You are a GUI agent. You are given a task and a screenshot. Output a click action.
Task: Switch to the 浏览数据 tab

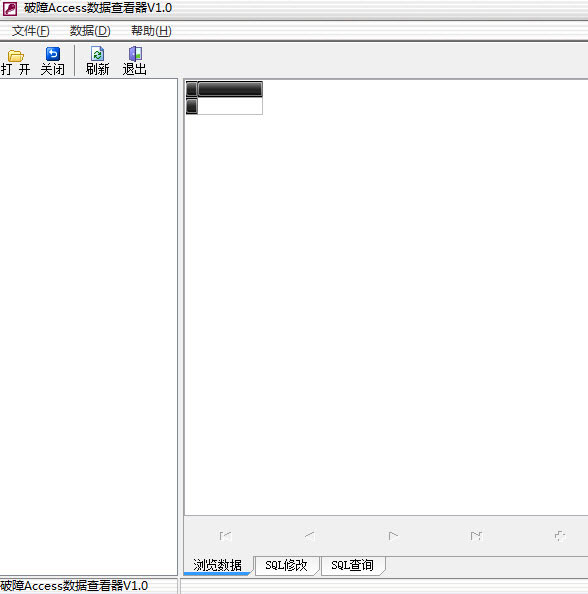[x=217, y=565]
